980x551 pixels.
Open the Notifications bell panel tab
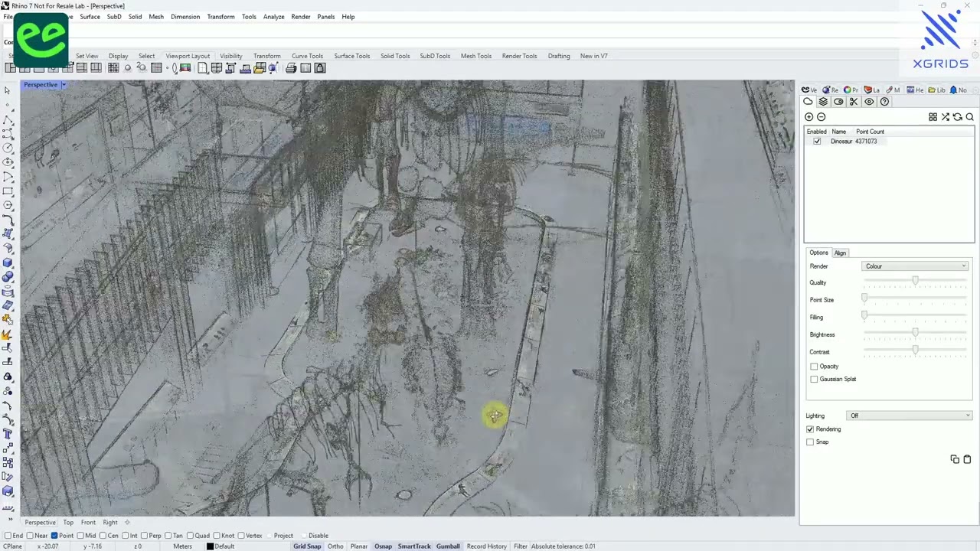(x=958, y=90)
